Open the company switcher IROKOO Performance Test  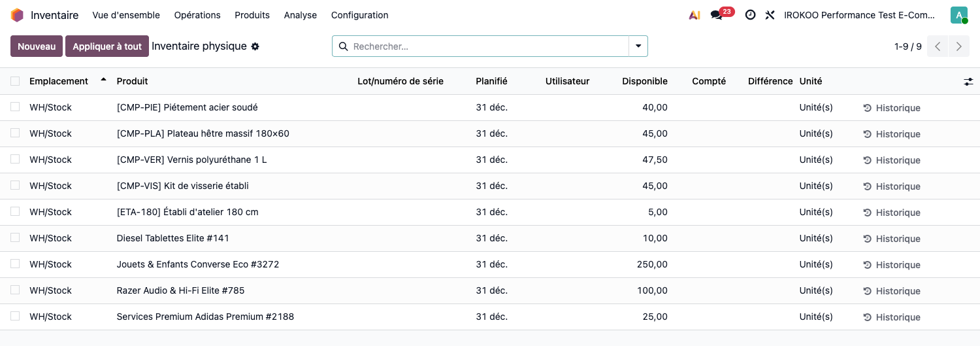click(x=860, y=15)
